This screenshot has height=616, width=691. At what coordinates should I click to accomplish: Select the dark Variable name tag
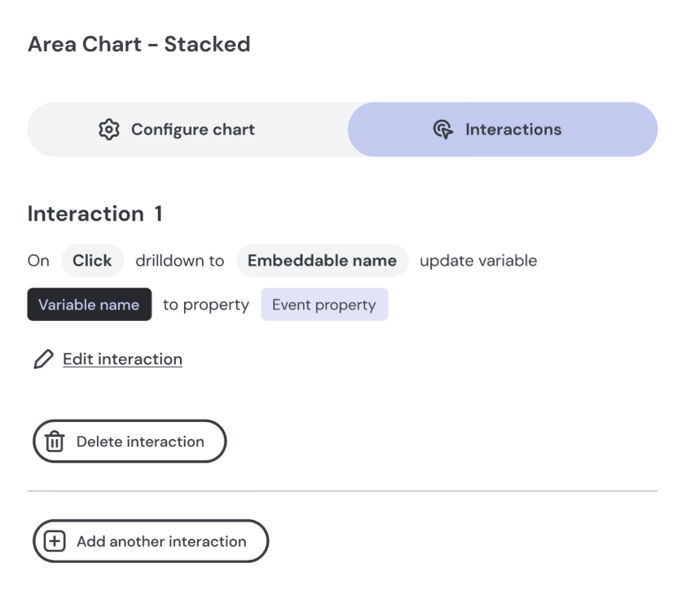click(89, 305)
